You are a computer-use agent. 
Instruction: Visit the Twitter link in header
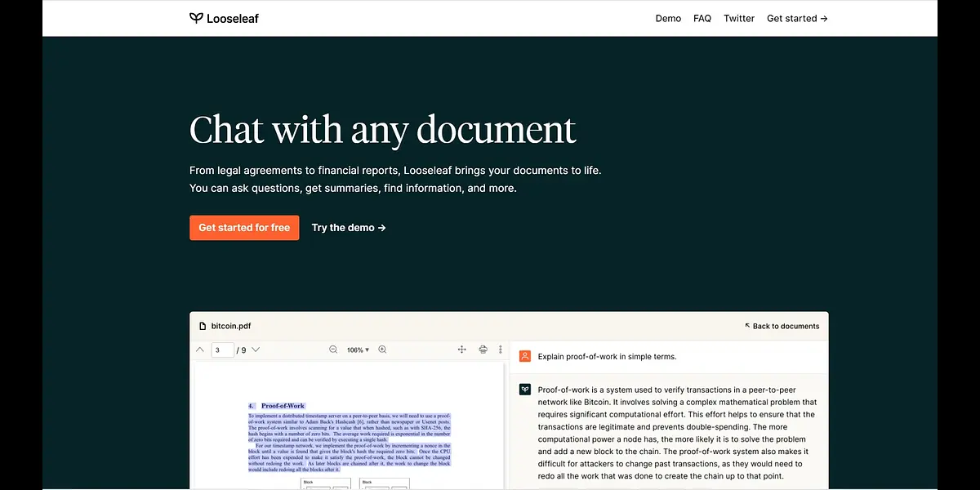click(739, 18)
